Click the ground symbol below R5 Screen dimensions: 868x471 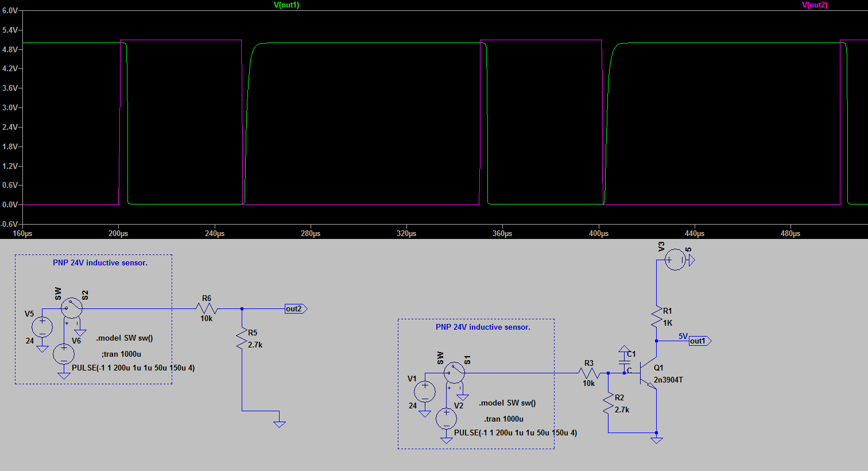[x=280, y=424]
